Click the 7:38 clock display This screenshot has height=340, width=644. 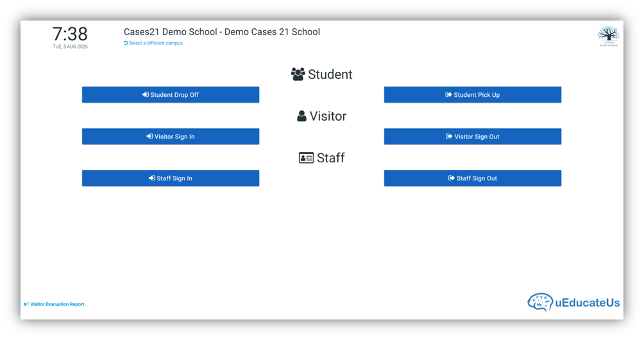70,33
